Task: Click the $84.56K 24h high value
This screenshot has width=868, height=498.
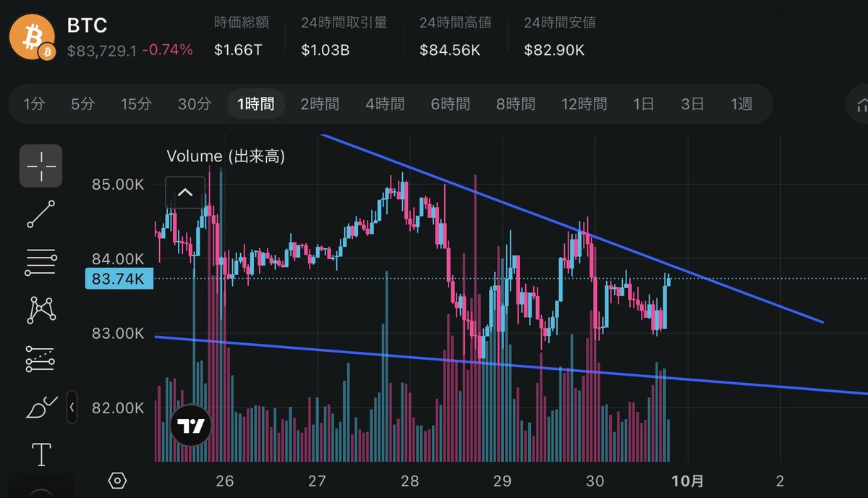Action: (x=449, y=50)
